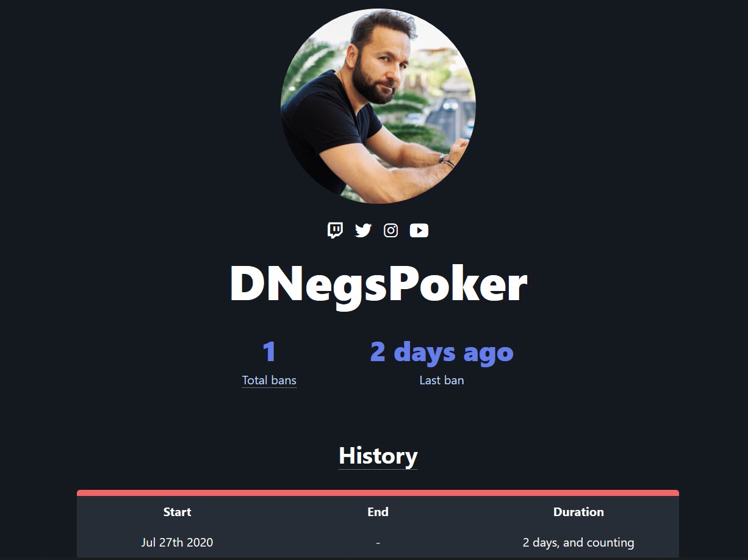Click the 2 days ago stat
Screen dimensions: 748x560
442,352
